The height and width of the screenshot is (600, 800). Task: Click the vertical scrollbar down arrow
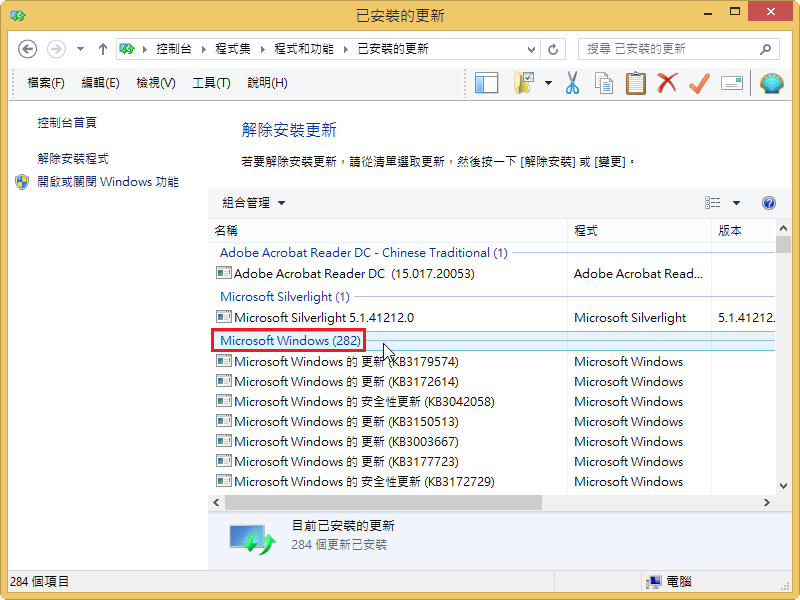coord(783,486)
